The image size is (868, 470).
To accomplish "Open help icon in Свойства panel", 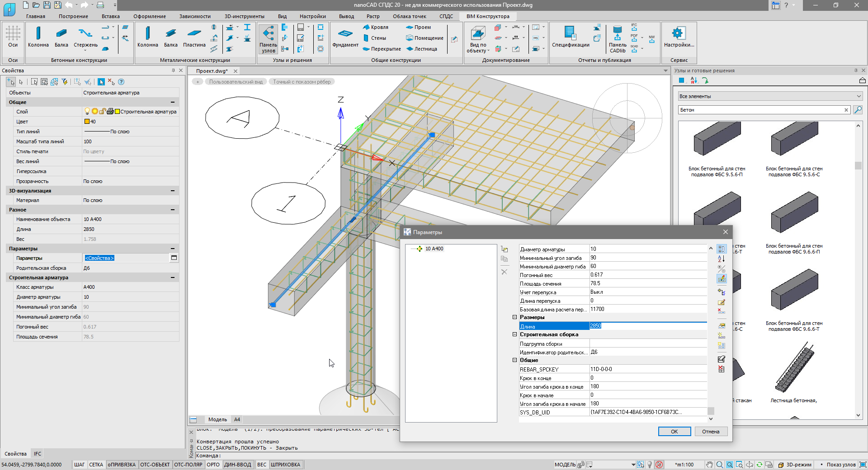I will point(121,82).
